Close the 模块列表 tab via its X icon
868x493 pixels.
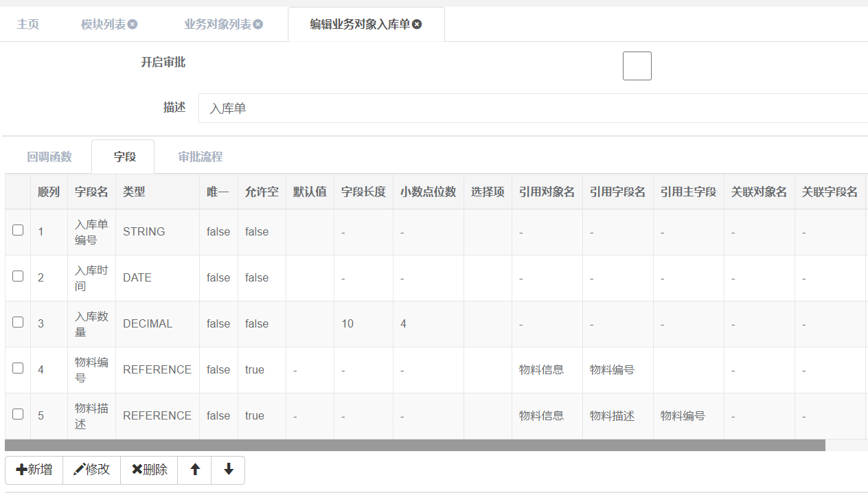[x=131, y=23]
